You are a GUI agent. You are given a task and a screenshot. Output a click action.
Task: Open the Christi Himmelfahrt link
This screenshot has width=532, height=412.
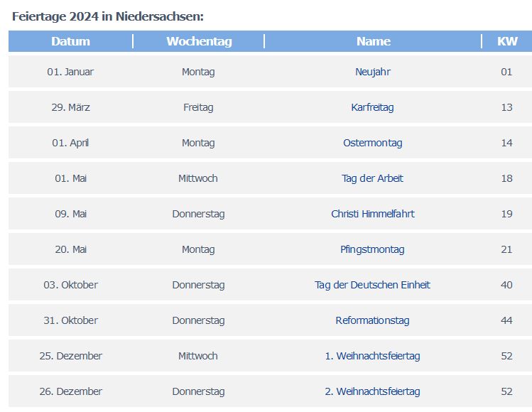click(372, 214)
